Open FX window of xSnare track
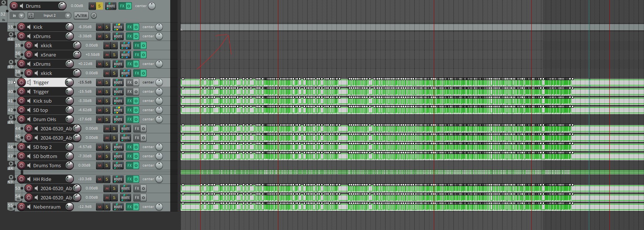This screenshot has width=644, height=230. click(137, 55)
